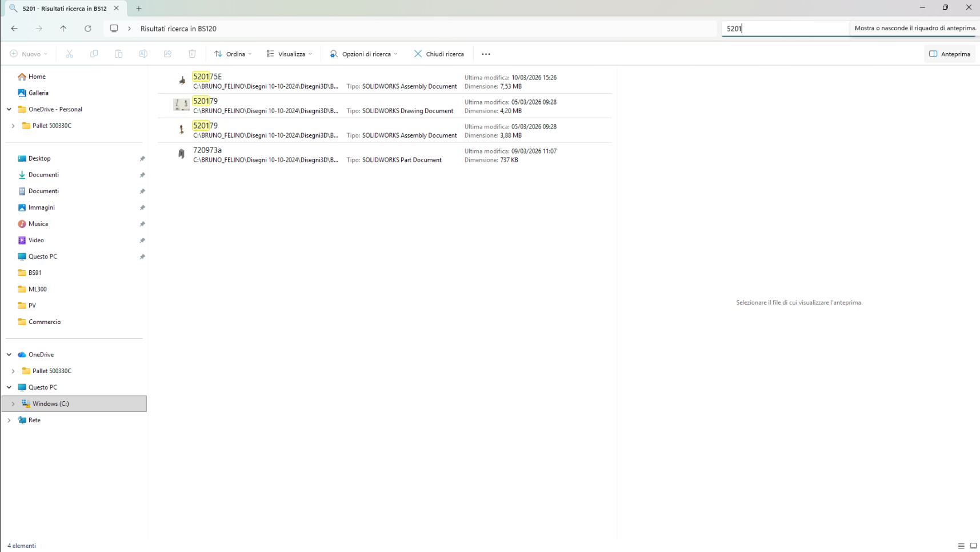Open the three-dots more options menu
The image size is (980, 552).
click(x=486, y=54)
